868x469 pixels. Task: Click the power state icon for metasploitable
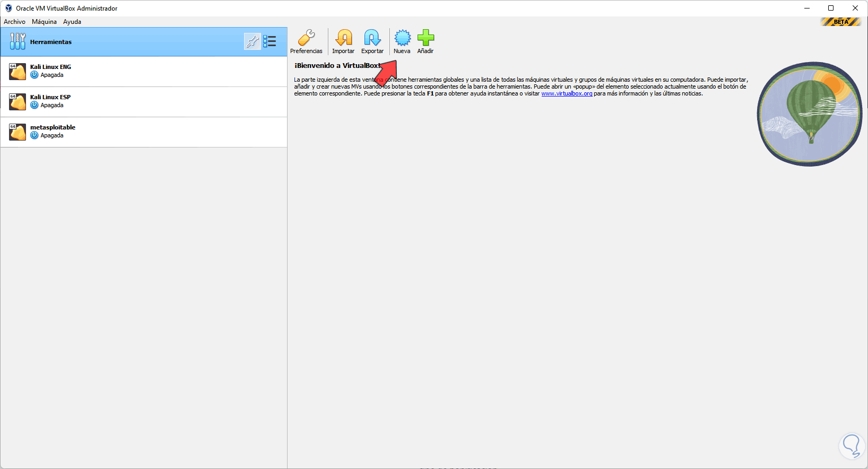click(x=34, y=135)
